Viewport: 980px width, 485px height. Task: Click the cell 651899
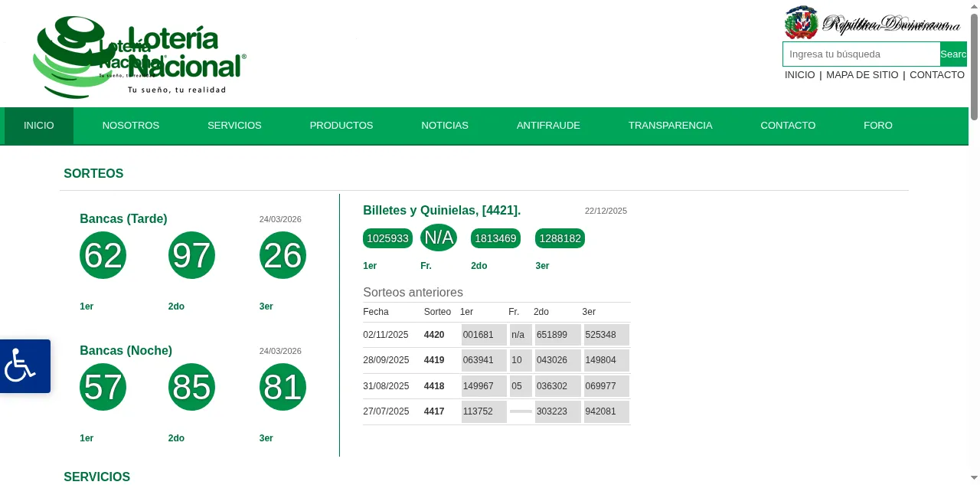[558, 335]
